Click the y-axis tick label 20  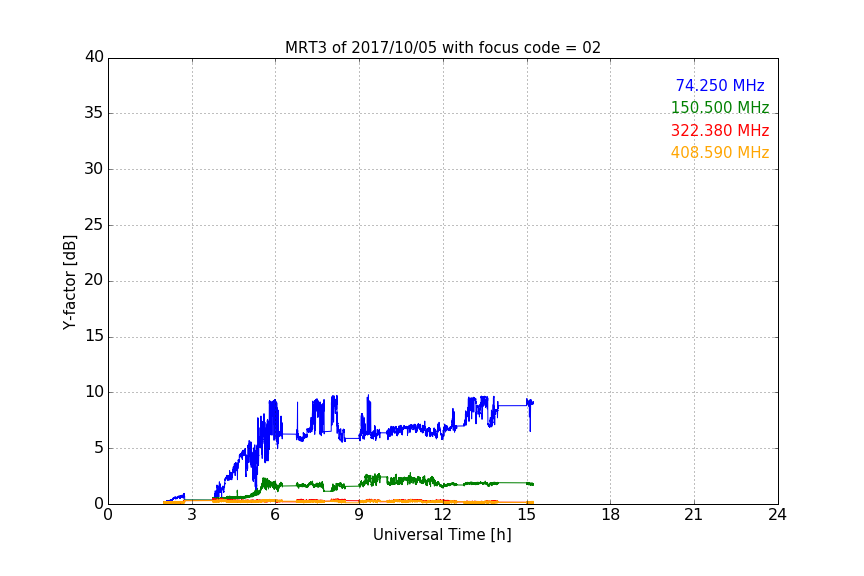coord(94,280)
